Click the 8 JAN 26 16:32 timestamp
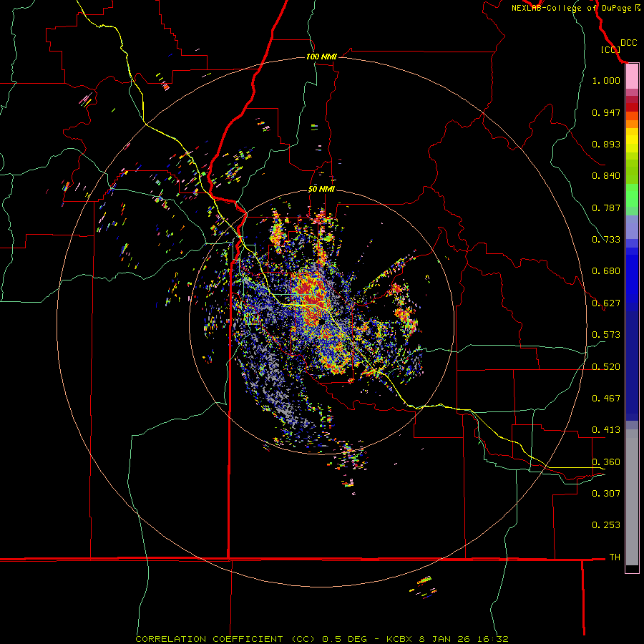The image size is (644, 644). [x=464, y=639]
